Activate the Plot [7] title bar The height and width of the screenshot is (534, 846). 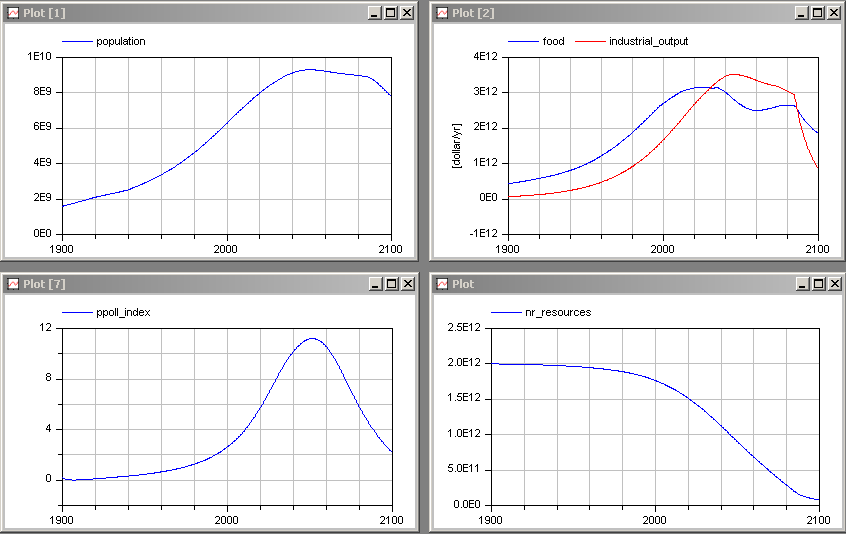(200, 284)
